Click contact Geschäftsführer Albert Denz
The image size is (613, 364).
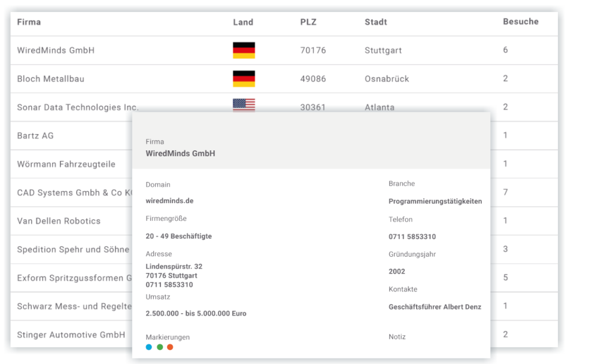pyautogui.click(x=435, y=307)
